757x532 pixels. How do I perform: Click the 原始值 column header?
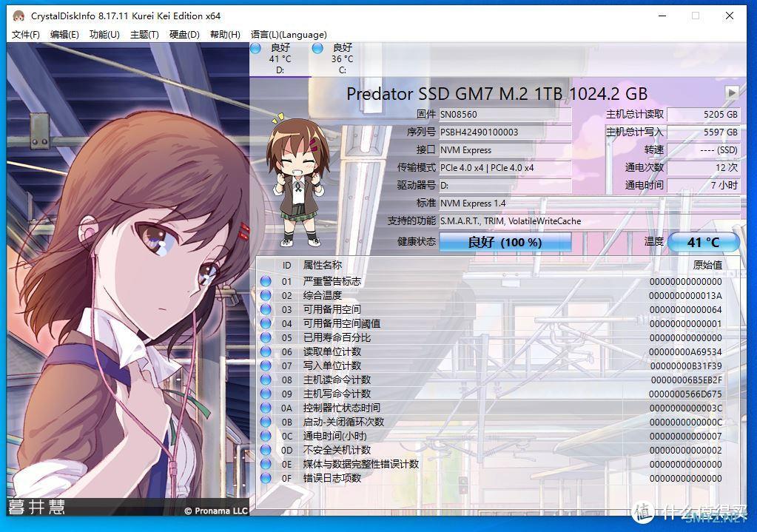pyautogui.click(x=707, y=265)
